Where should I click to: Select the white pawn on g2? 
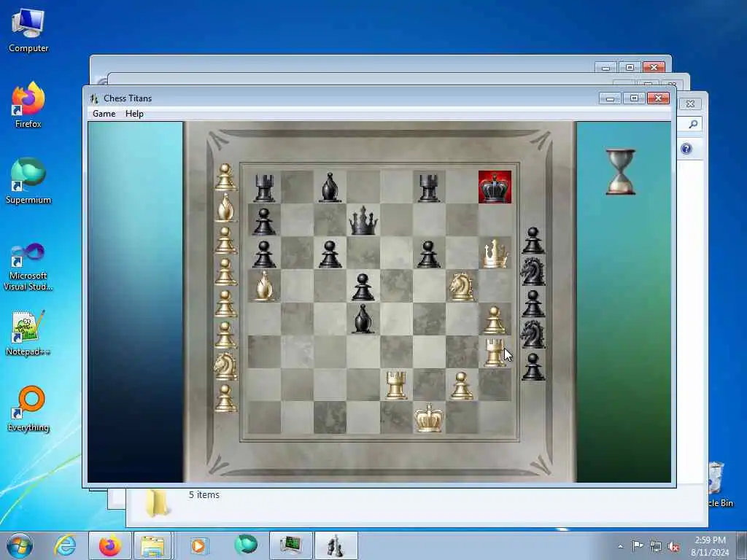point(461,385)
